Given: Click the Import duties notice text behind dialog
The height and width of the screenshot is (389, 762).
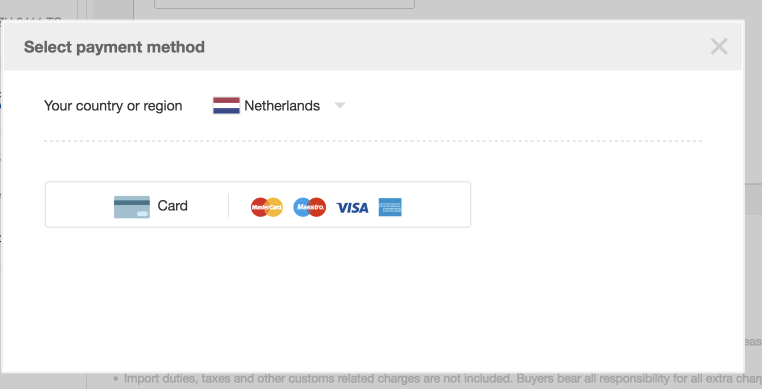Looking at the screenshot, I should tap(437, 379).
